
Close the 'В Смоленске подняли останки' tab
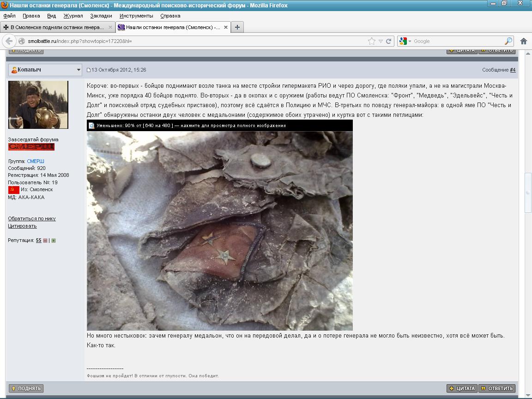[110, 27]
